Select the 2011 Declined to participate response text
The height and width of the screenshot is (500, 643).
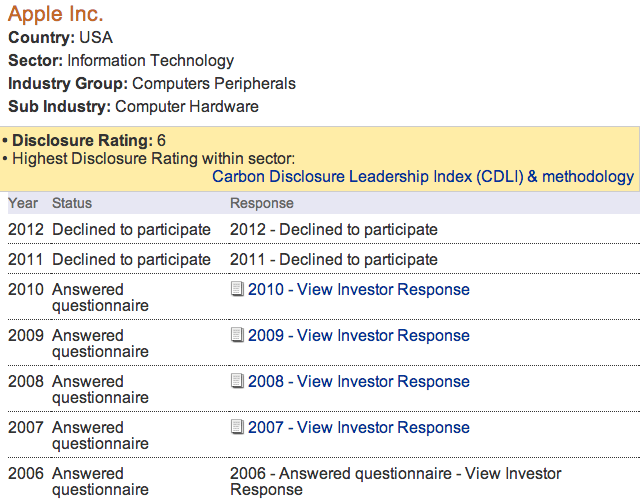point(334,260)
